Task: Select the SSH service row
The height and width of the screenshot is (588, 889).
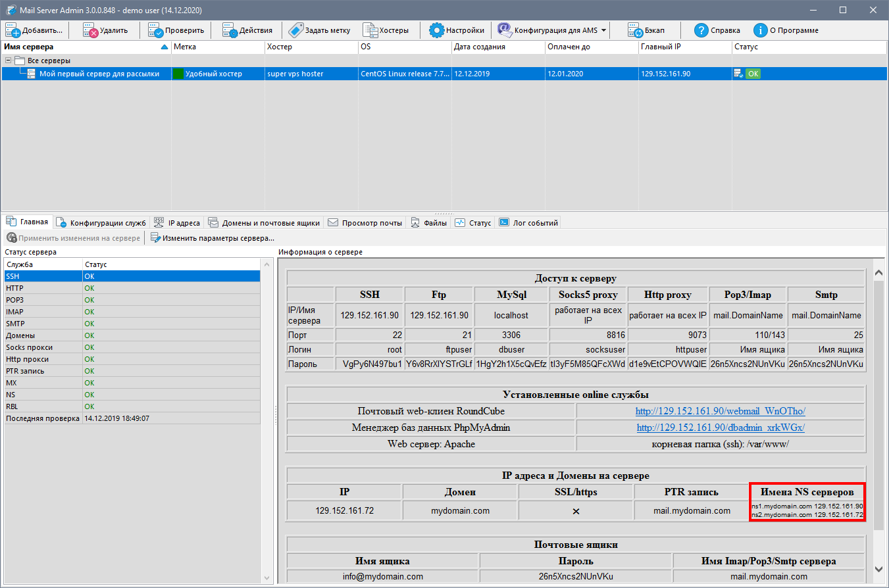Action: [132, 276]
